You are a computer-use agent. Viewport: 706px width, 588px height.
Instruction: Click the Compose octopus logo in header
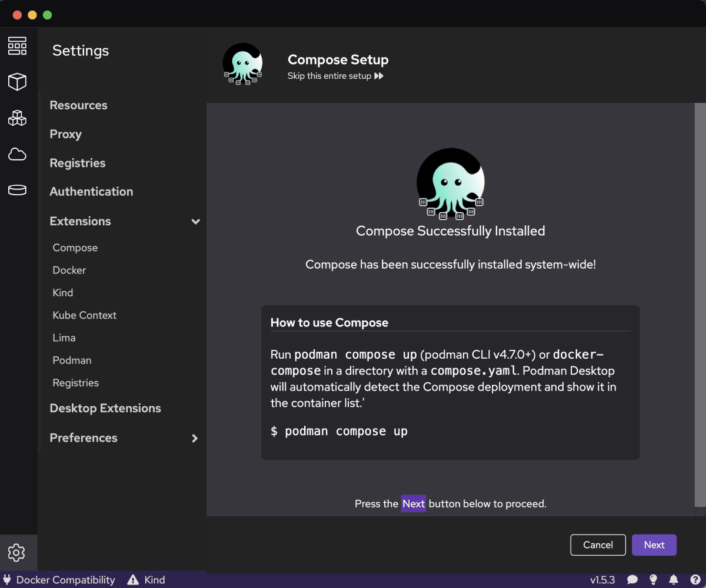coord(242,64)
